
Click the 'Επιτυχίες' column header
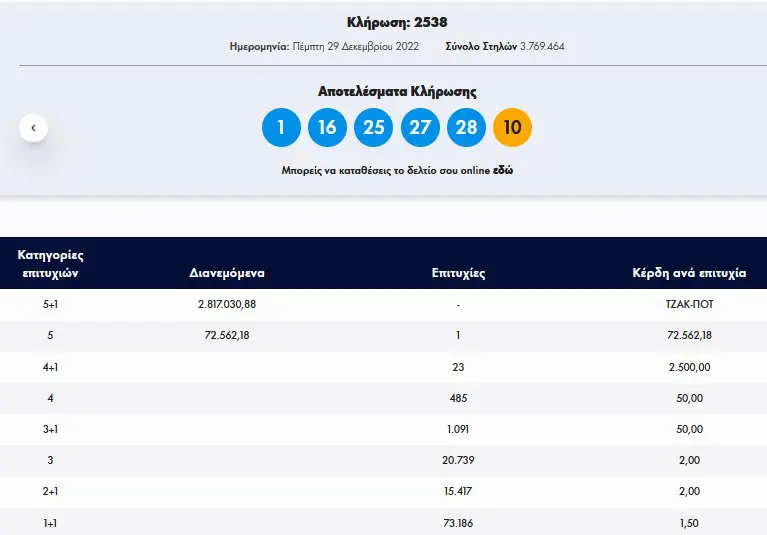coord(458,273)
